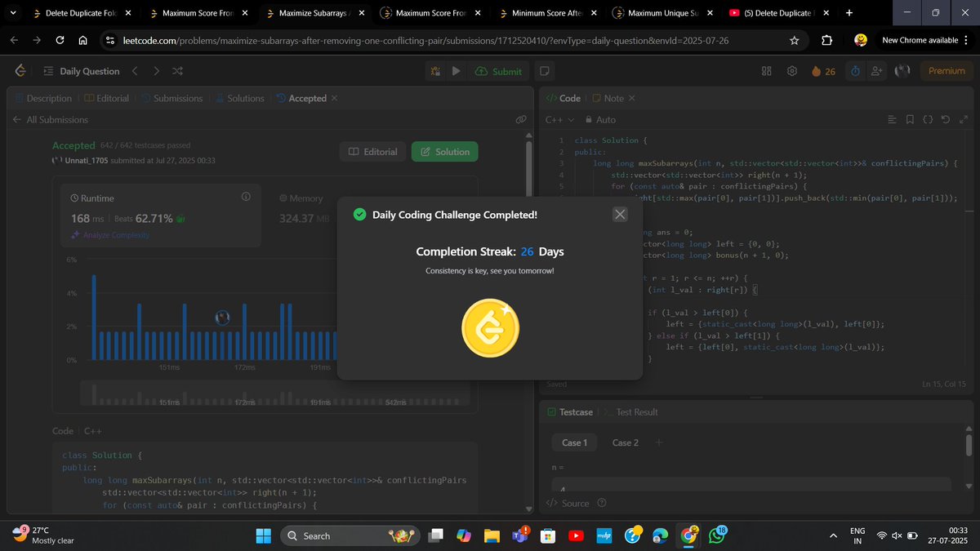980x551 pixels.
Task: Format the code using the tidy icon
Action: point(892,119)
